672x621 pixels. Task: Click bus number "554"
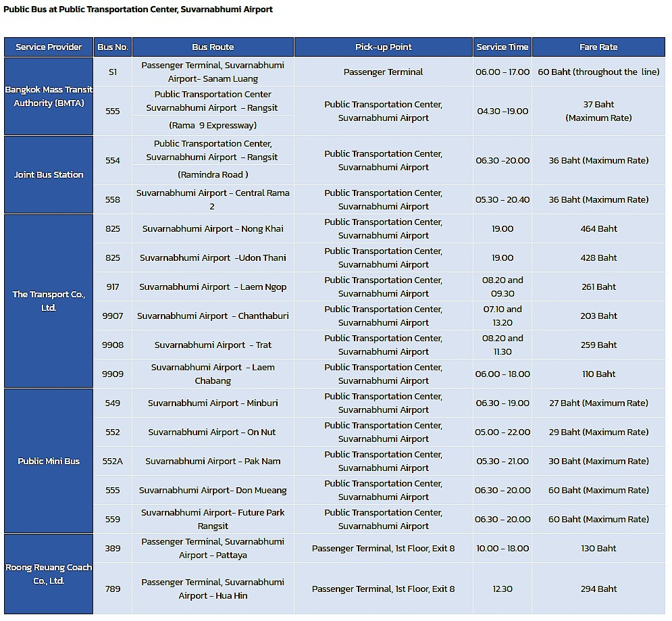[113, 160]
